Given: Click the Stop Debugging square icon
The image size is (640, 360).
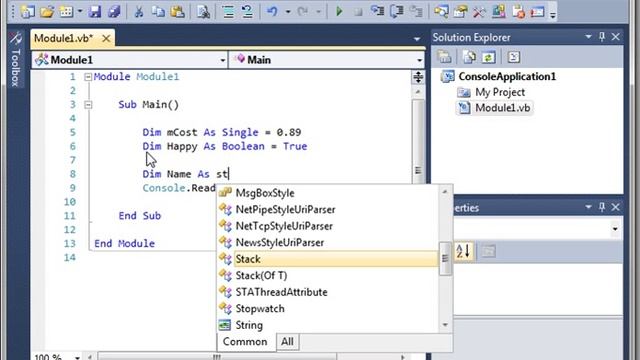Looking at the screenshot, I should [358, 12].
